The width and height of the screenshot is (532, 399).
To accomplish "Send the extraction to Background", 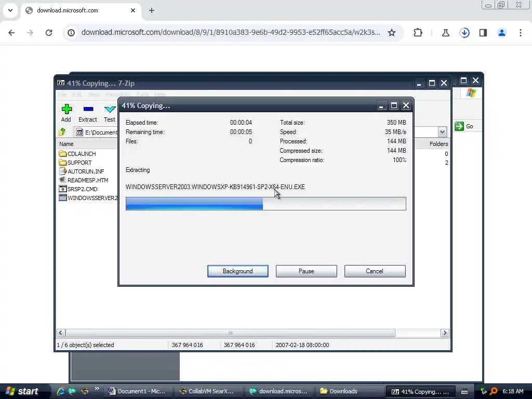I will tap(238, 271).
